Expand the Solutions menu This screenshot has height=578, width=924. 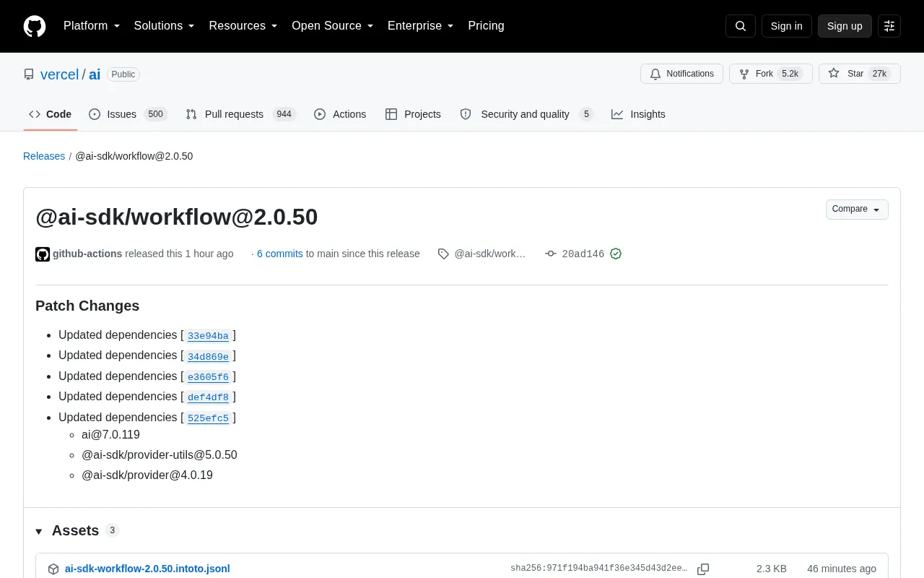(x=165, y=26)
